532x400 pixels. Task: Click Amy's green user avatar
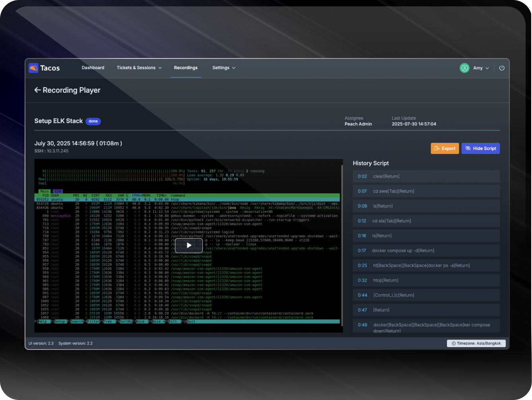click(464, 68)
